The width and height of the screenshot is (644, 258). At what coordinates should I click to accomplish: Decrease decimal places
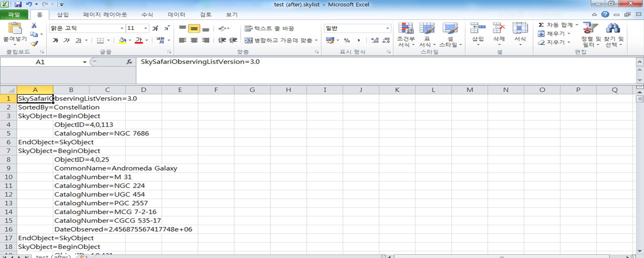386,40
